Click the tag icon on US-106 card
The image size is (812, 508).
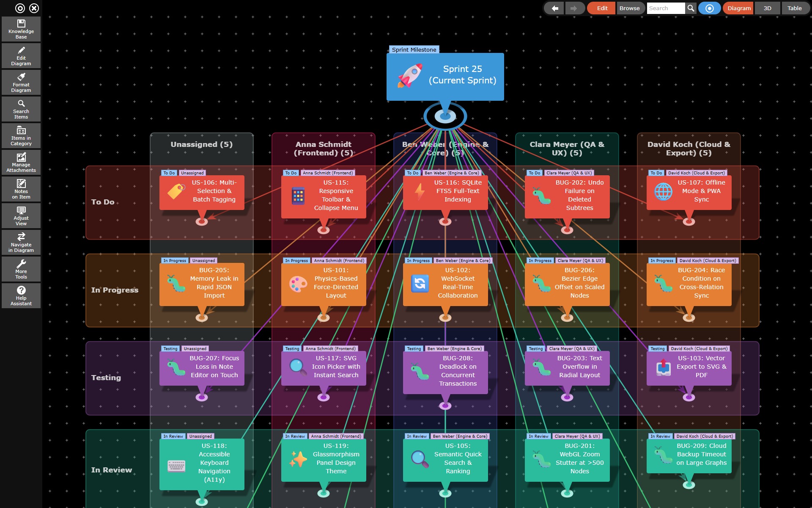tap(176, 191)
